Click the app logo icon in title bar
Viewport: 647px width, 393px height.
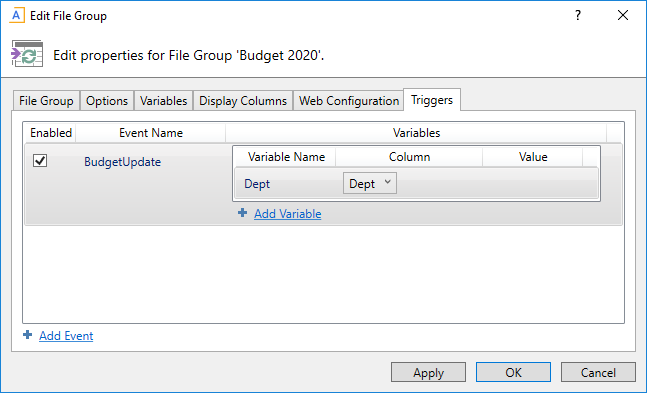tap(17, 16)
